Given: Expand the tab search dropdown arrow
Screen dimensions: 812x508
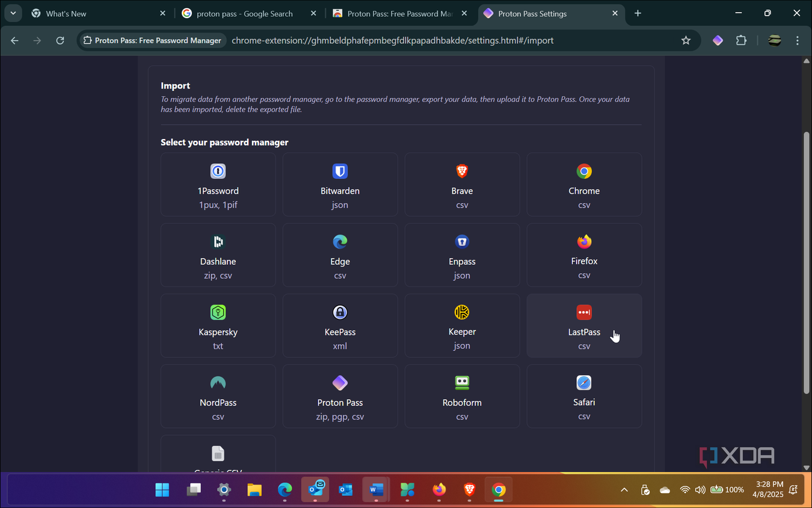Looking at the screenshot, I should (x=13, y=13).
